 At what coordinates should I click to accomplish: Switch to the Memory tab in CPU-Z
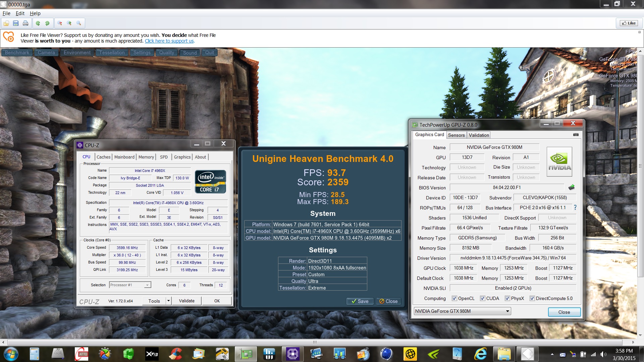[x=146, y=157]
